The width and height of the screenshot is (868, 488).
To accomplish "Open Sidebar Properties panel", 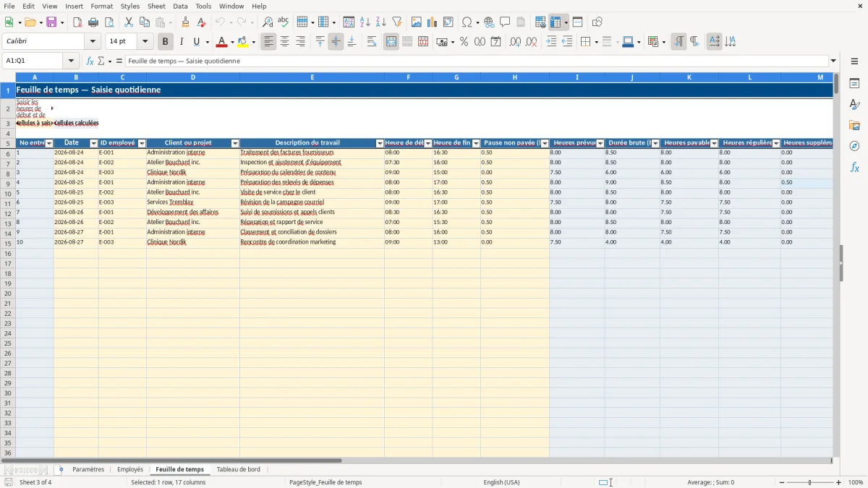I will pos(854,83).
